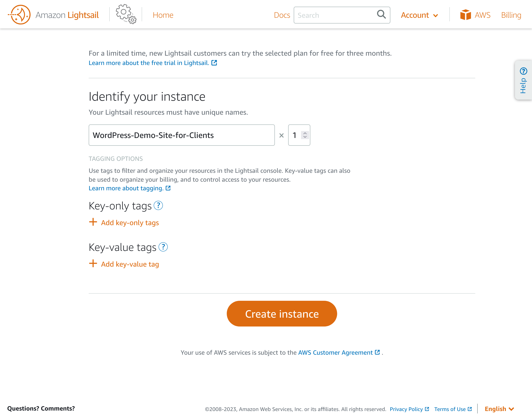Image resolution: width=532 pixels, height=417 pixels.
Task: Expand the Account dropdown menu
Action: pyautogui.click(x=419, y=15)
